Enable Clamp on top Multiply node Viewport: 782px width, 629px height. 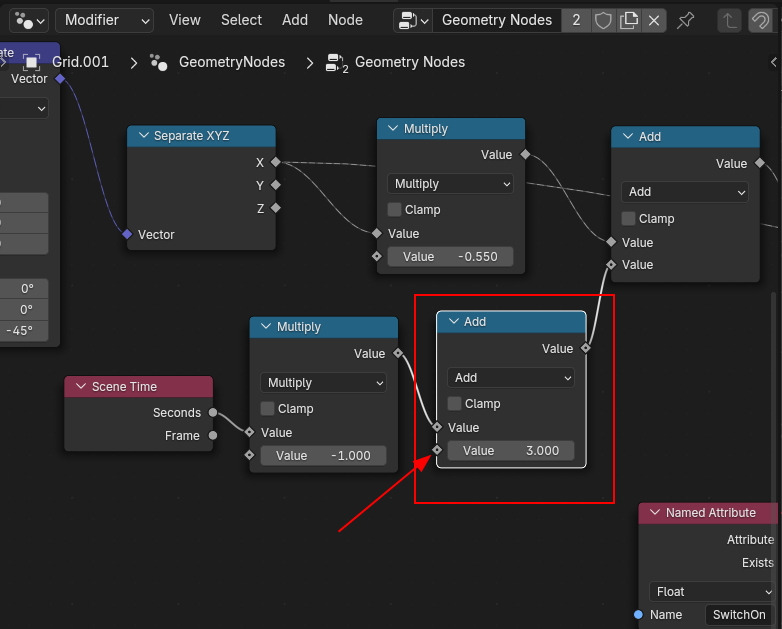click(394, 210)
